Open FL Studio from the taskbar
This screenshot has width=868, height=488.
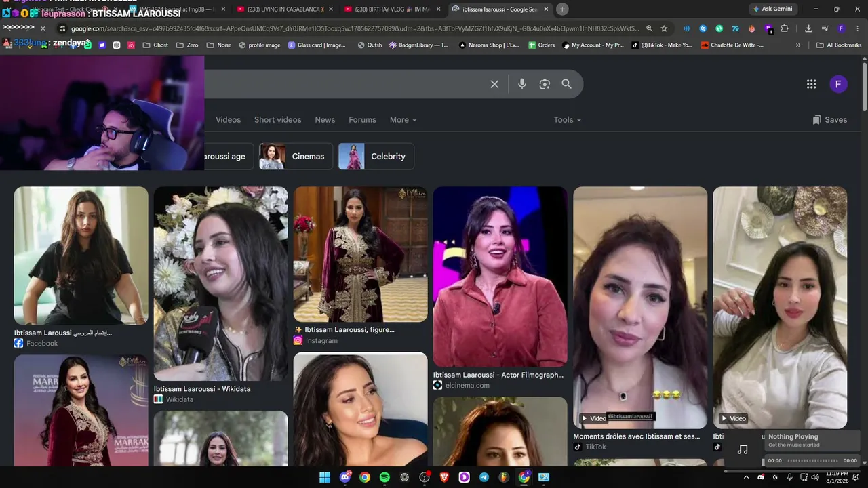(x=504, y=477)
